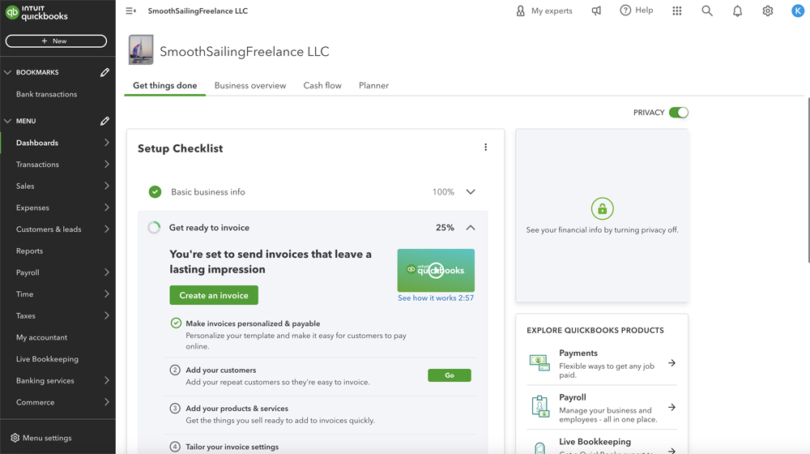810x454 pixels.
Task: Collapse the Get ready to invoice section
Action: pyautogui.click(x=470, y=228)
